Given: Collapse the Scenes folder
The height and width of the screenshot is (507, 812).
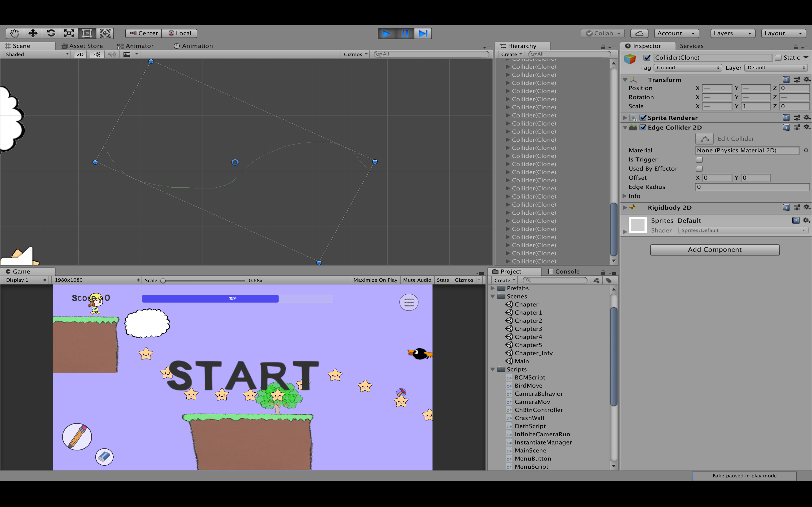Looking at the screenshot, I should (x=493, y=296).
